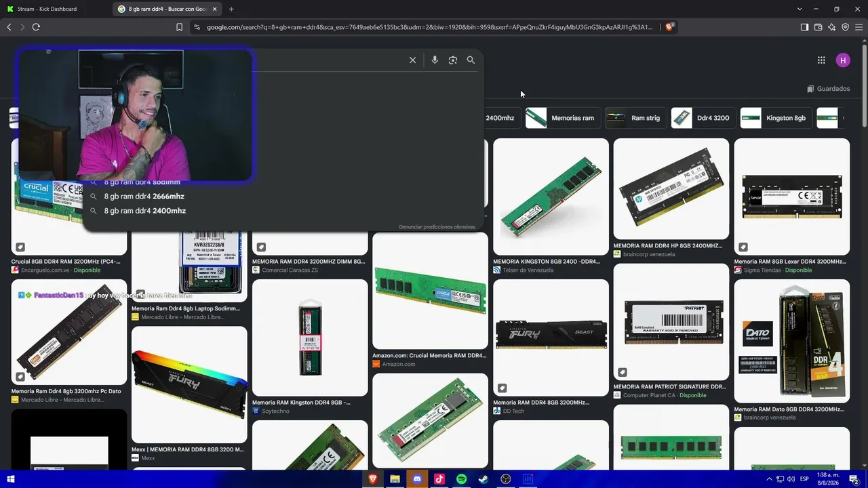Open Steam from the taskbar

(x=484, y=479)
